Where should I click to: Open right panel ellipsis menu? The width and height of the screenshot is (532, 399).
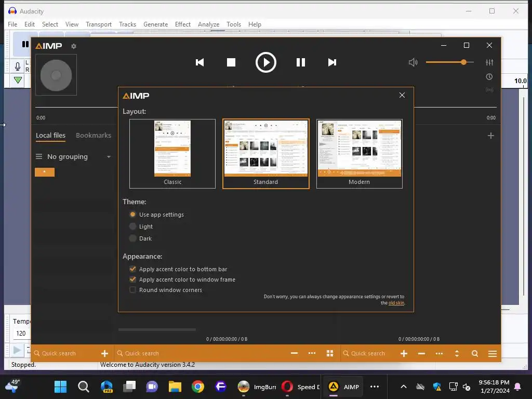tap(439, 353)
